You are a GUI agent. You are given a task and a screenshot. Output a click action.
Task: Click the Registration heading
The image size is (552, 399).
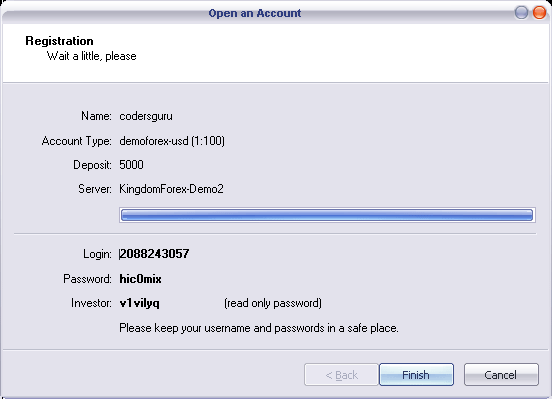[x=59, y=41]
